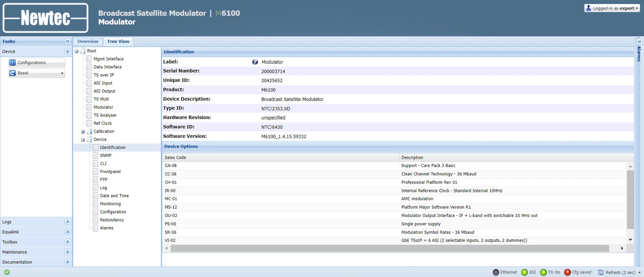Select ASI Input tree item
644x277 pixels.
click(103, 83)
